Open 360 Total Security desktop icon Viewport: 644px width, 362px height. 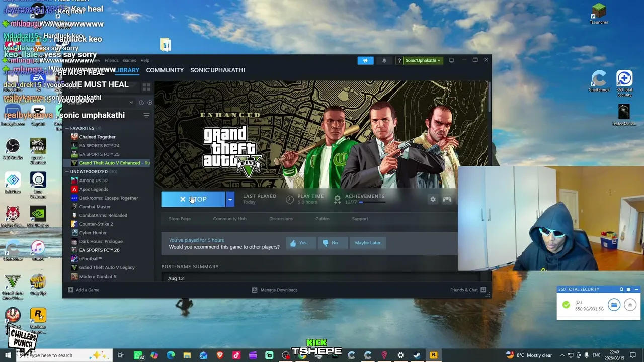(624, 84)
